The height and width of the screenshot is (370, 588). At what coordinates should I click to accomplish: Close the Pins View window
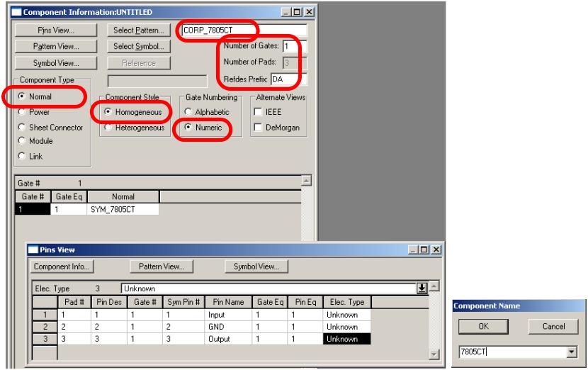pos(436,250)
